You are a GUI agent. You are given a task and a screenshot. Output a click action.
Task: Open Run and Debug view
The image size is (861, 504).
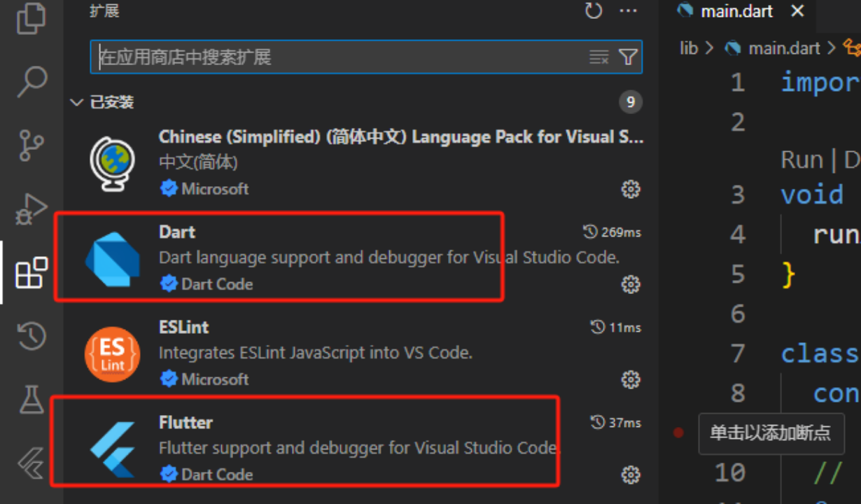(x=31, y=209)
